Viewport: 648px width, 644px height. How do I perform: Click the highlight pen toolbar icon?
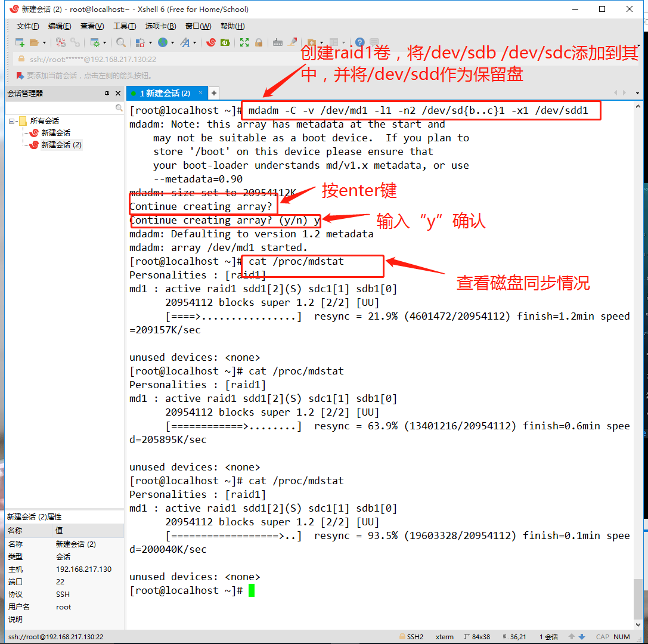click(x=293, y=42)
